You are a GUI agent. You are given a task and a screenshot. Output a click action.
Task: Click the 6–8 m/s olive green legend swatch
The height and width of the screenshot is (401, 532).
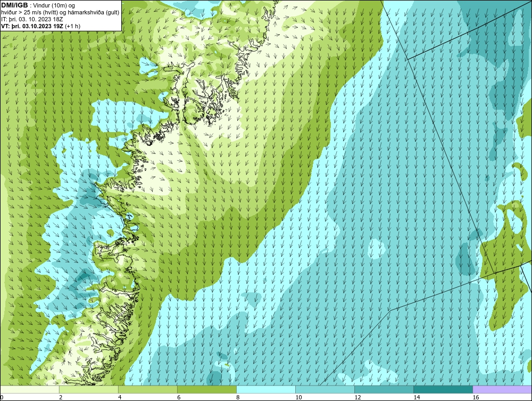click(206, 389)
